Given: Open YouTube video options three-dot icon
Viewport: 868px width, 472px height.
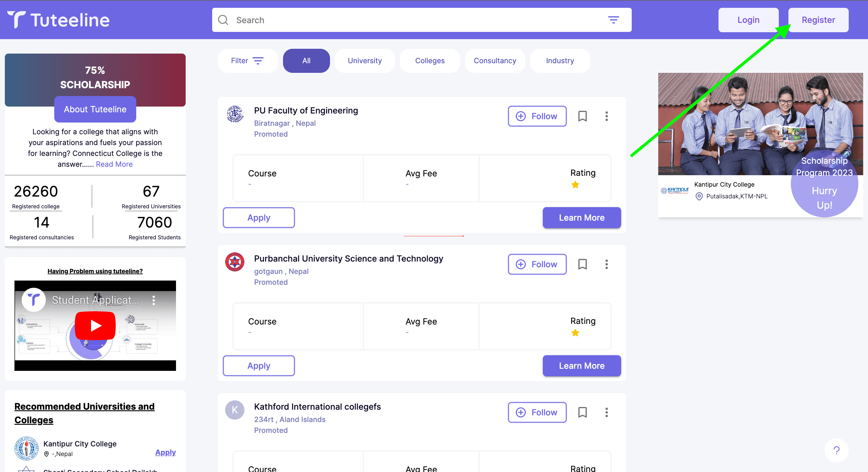Looking at the screenshot, I should coord(154,300).
